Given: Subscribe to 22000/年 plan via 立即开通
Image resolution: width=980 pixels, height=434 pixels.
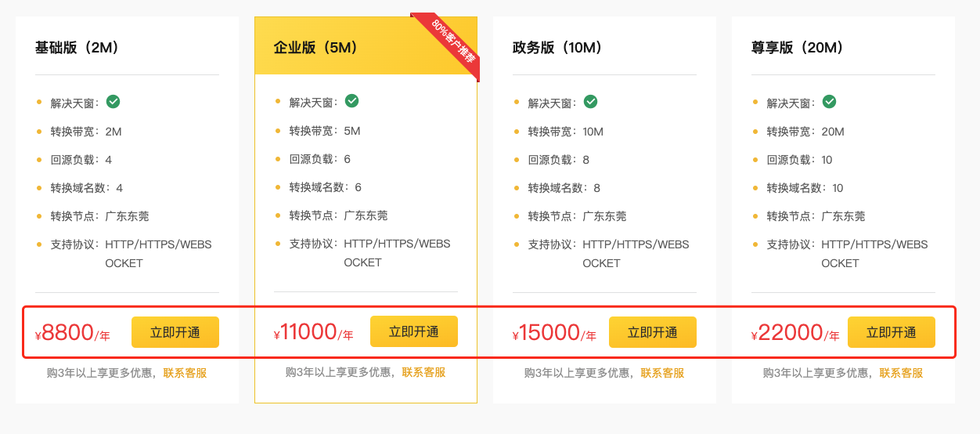Looking at the screenshot, I should 891,332.
